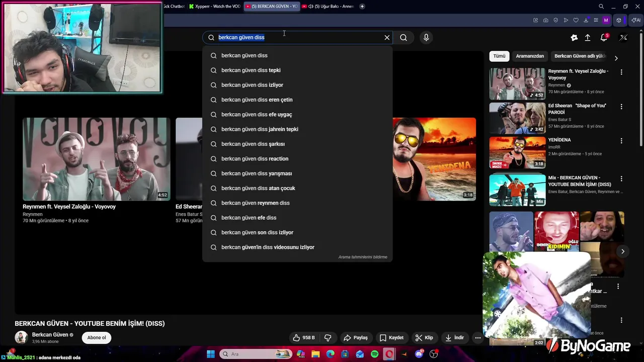Click the Kaydet save button
Screen dimensions: 644x362
click(391, 338)
